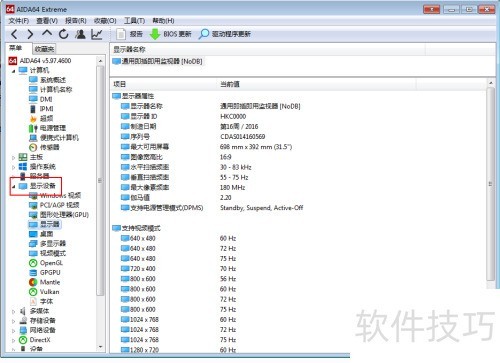Select the IPMI tree icon
Viewport: 500px width, 363px height.
(x=33, y=109)
